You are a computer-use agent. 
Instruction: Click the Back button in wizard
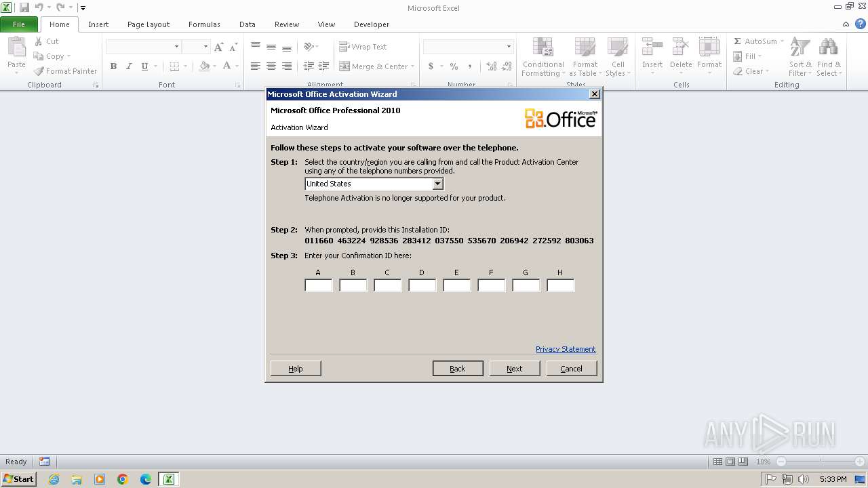tap(458, 369)
